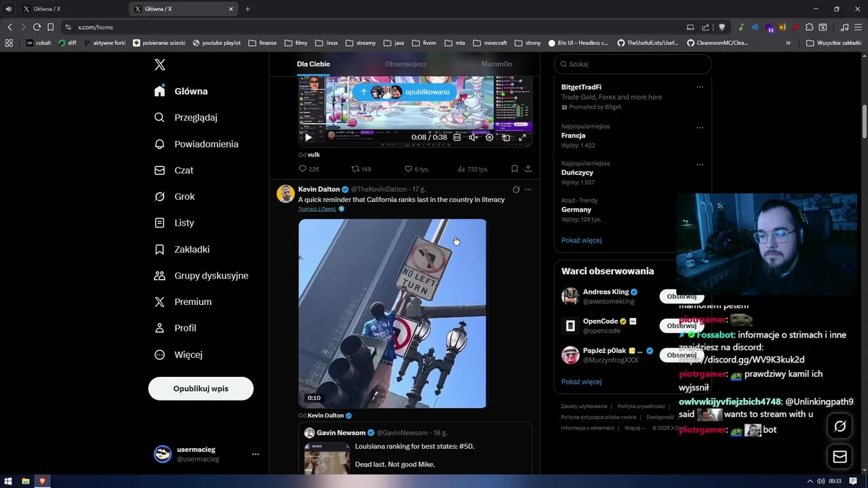Open options for the Duńczycy trend
The image size is (868, 488).
click(700, 165)
